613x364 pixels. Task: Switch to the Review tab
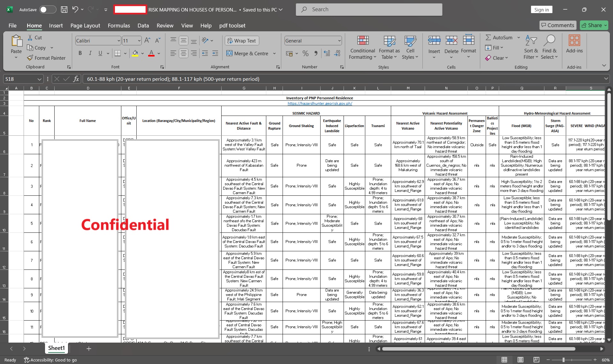click(165, 26)
